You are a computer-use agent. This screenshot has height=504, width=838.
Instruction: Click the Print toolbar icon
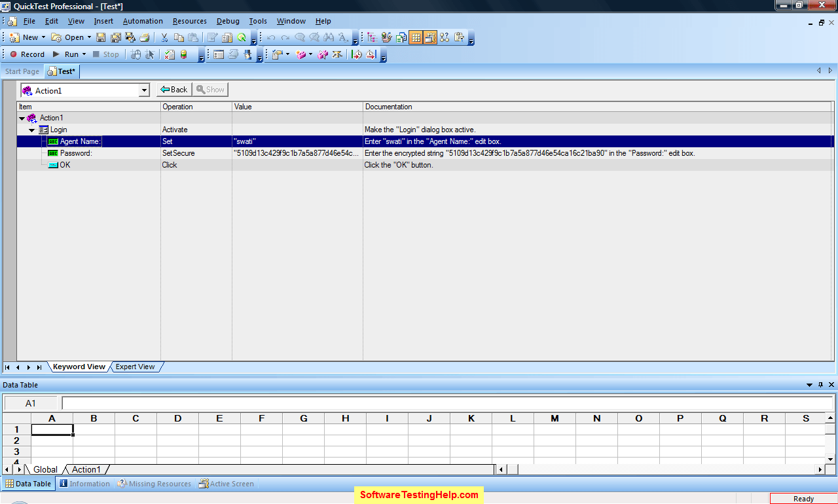(145, 37)
